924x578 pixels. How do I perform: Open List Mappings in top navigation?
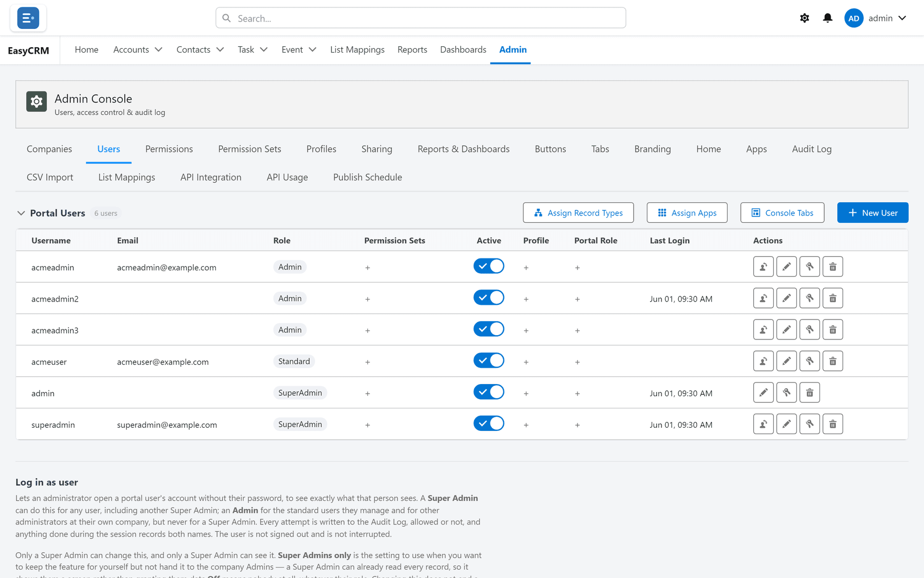coord(357,49)
